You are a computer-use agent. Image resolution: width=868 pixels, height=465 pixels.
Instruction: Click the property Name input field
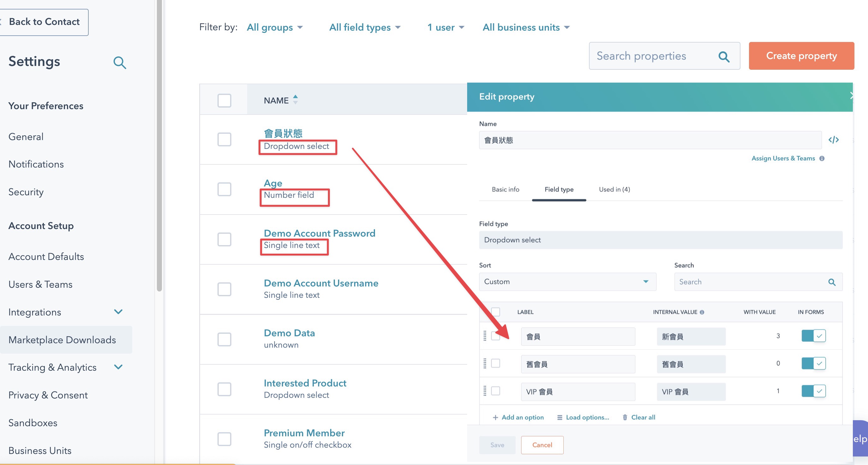tap(650, 140)
